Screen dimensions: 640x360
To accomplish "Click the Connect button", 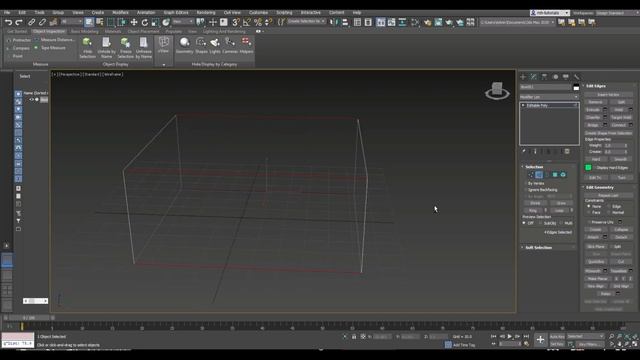I will 618,125.
